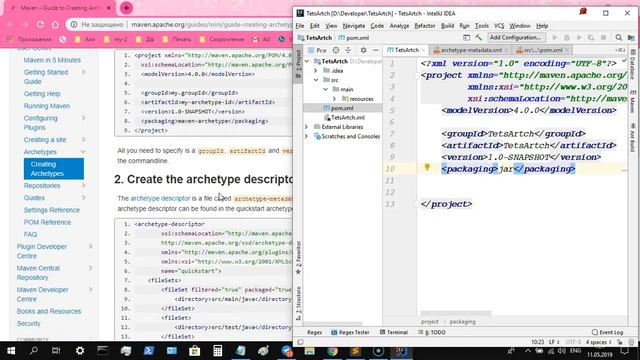
Task: Open Microsoft Store bag on taskbar
Action: point(195,351)
